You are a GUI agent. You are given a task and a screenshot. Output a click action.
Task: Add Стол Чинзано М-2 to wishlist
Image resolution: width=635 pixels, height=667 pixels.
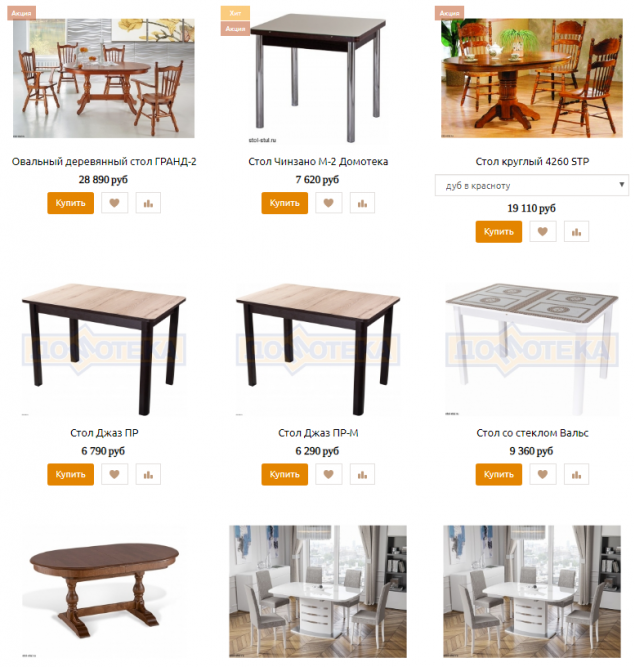pyautogui.click(x=328, y=203)
